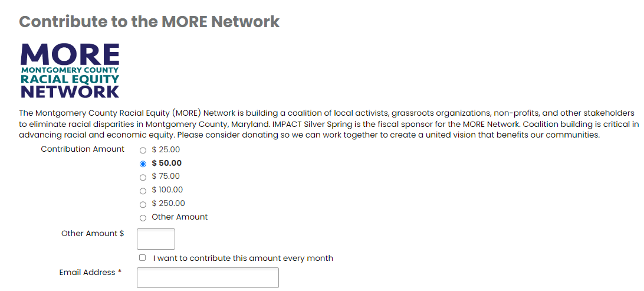Choose the Other Amount radio button
Viewport: 644px width, 291px height.
coord(143,218)
